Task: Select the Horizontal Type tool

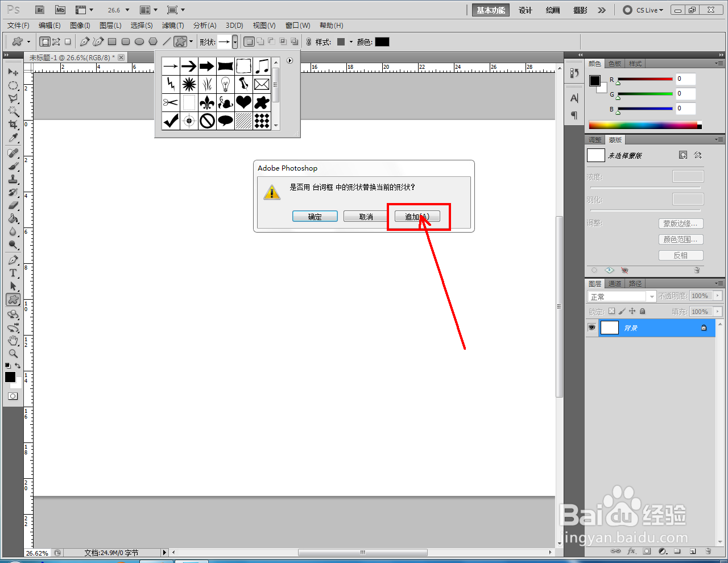Action: (13, 273)
